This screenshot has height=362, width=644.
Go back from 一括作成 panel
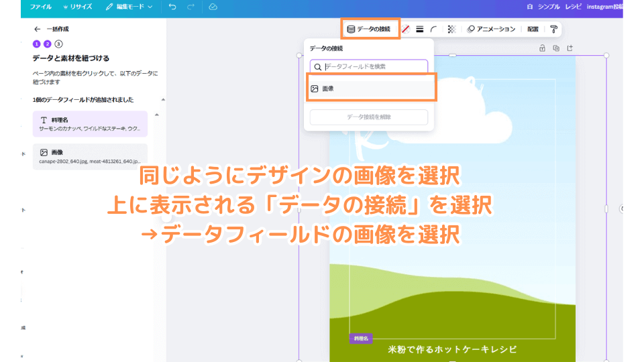(x=37, y=29)
